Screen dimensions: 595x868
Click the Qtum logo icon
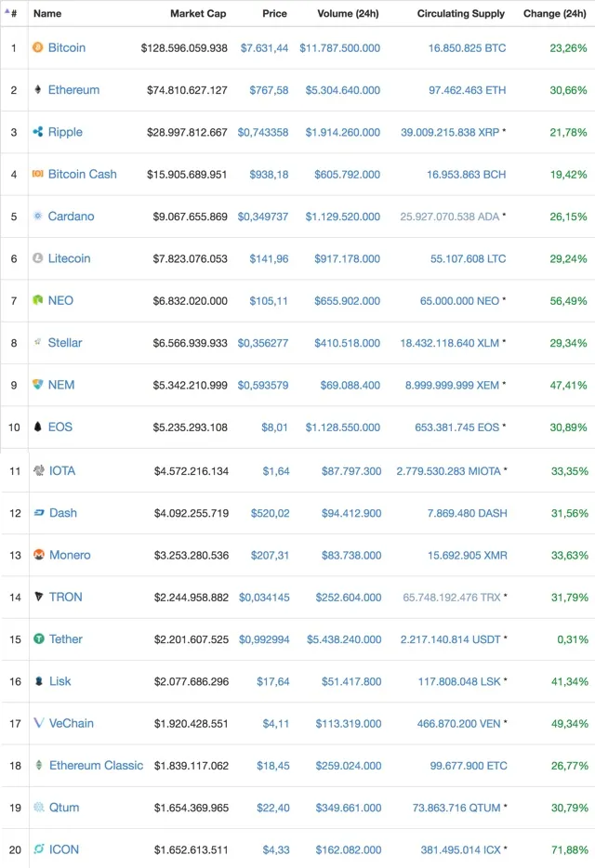pyautogui.click(x=39, y=807)
